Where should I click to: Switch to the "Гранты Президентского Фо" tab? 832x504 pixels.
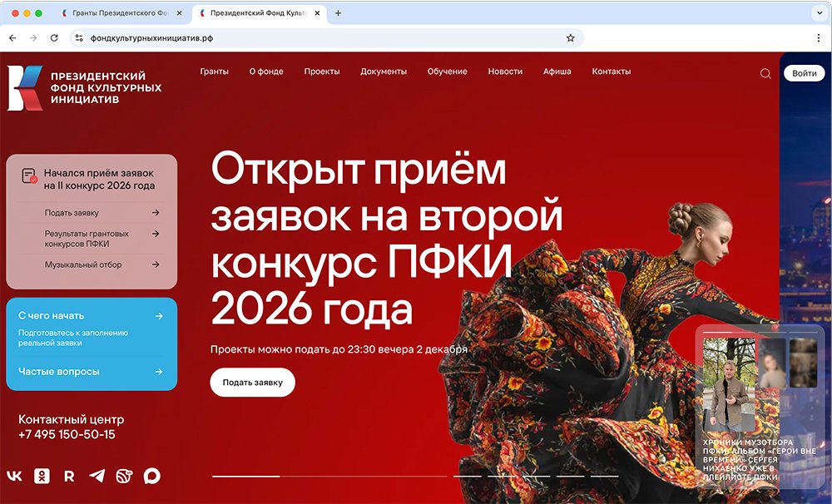pos(121,13)
